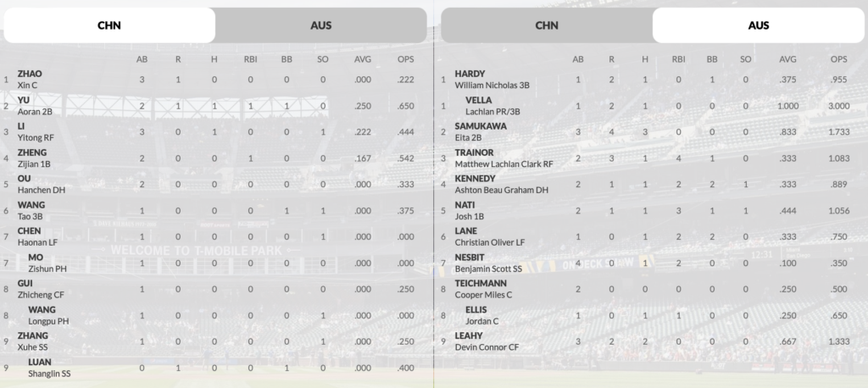Switch to the CHN tab above Australia's batting table
This screenshot has height=388, width=868.
click(547, 25)
